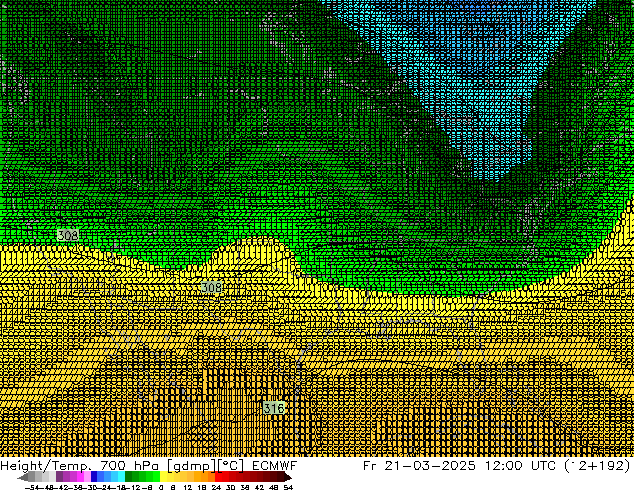Click the dark green legend swatch above -12
The width and height of the screenshot is (634, 490).
click(128, 477)
